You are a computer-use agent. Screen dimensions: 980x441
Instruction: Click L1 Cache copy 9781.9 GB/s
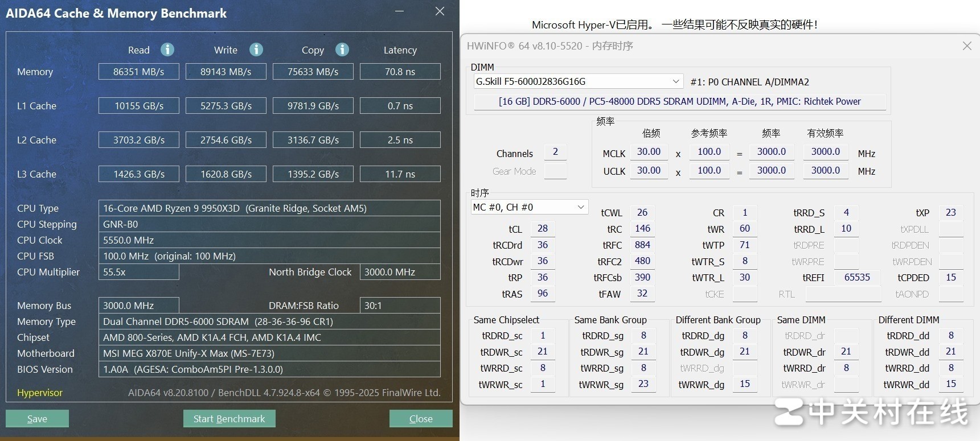(x=313, y=106)
